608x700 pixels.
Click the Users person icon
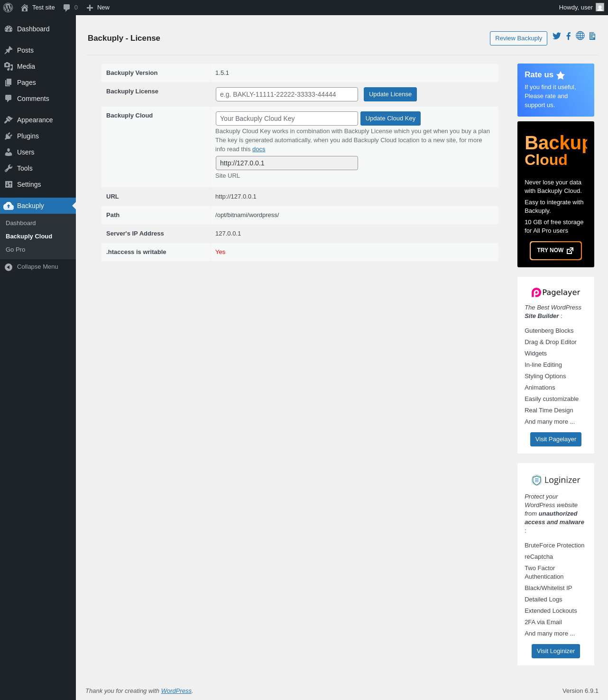click(x=9, y=152)
